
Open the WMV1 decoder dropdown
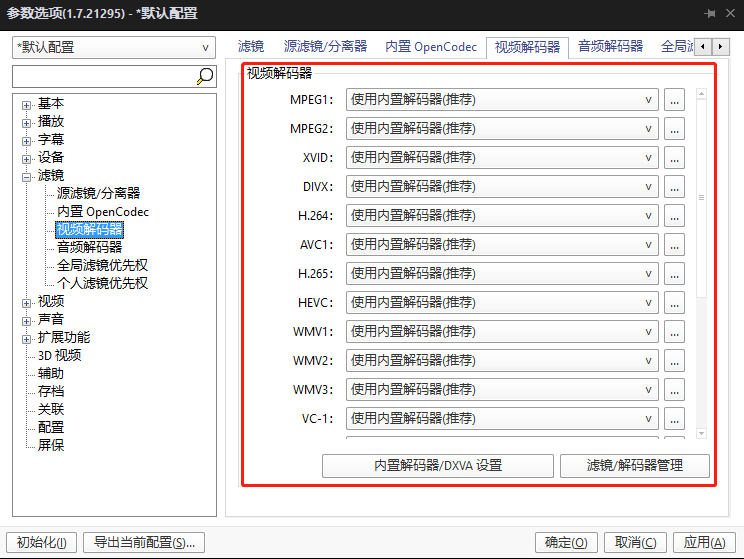tap(502, 332)
